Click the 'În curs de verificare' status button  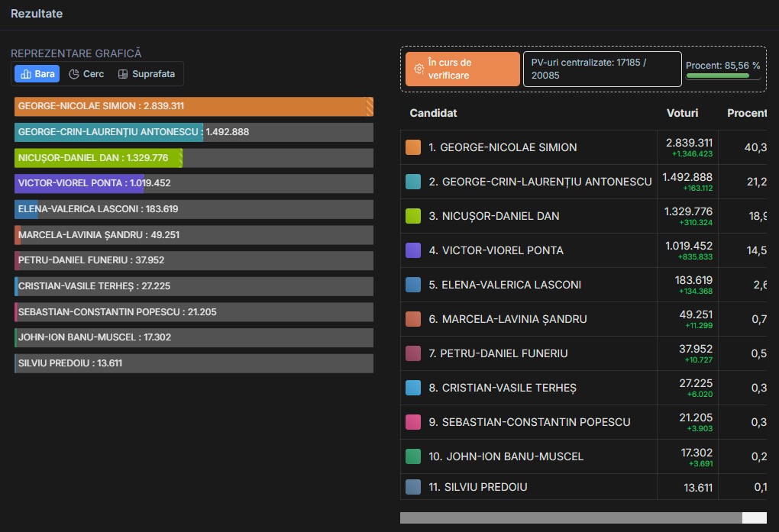click(463, 69)
